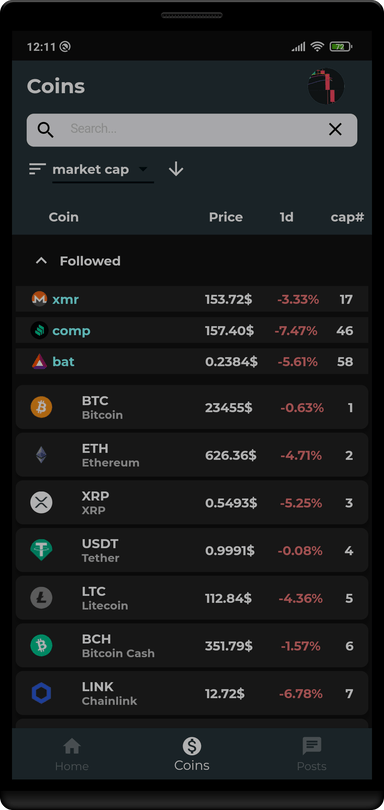Tap the Bitcoin coin logo
The width and height of the screenshot is (384, 810).
tap(41, 407)
